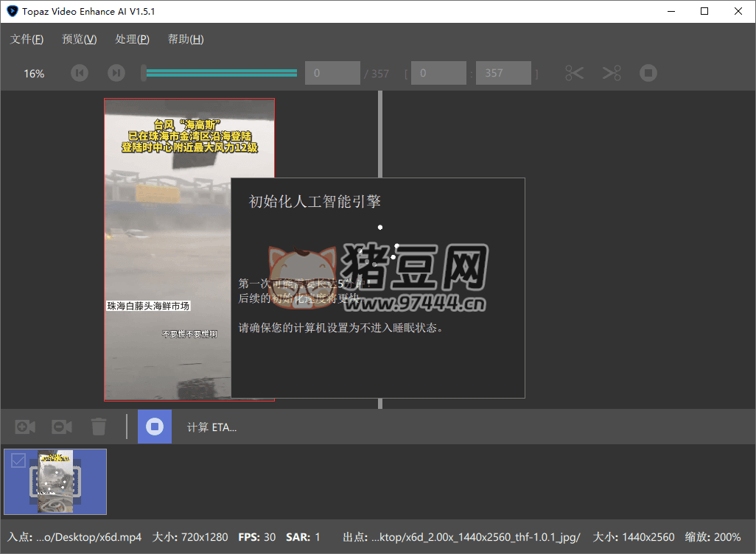Open the 文件(F) menu

click(27, 39)
